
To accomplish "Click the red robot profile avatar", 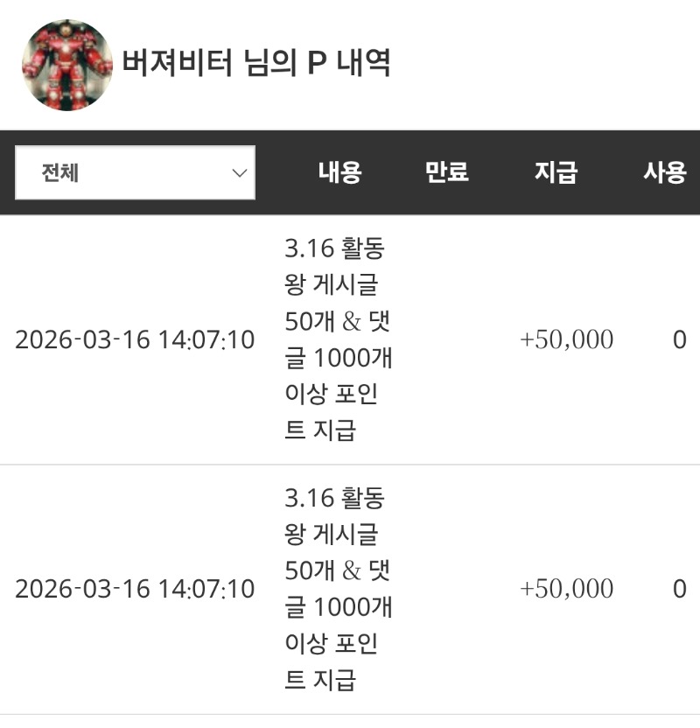I will click(67, 65).
